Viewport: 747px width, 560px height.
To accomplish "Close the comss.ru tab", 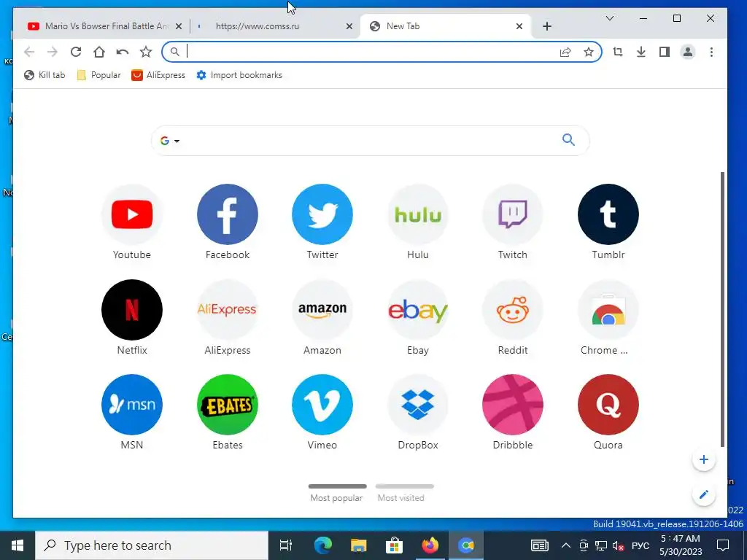I will coord(349,26).
